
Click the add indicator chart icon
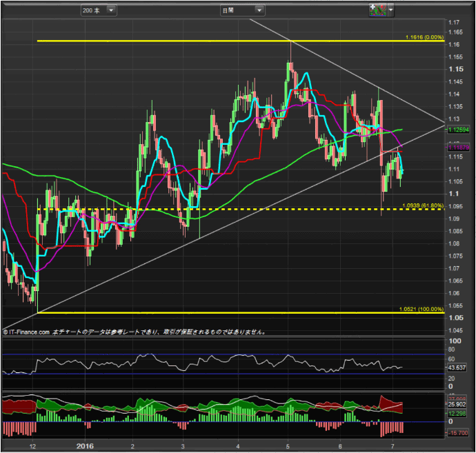coord(377,10)
